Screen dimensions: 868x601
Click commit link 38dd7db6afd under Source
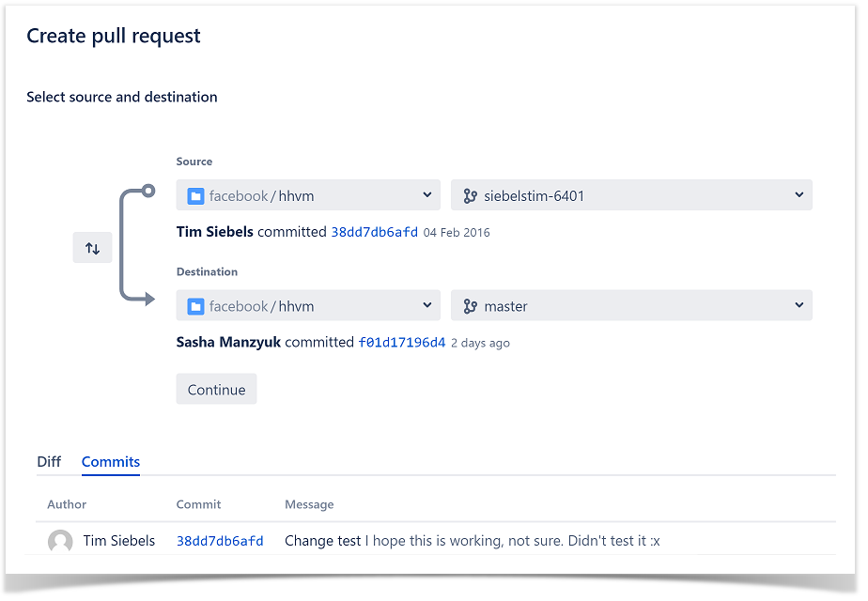375,231
